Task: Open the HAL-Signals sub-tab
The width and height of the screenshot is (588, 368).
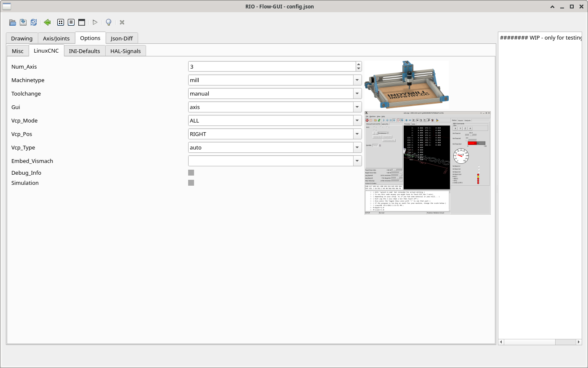Action: [x=125, y=51]
